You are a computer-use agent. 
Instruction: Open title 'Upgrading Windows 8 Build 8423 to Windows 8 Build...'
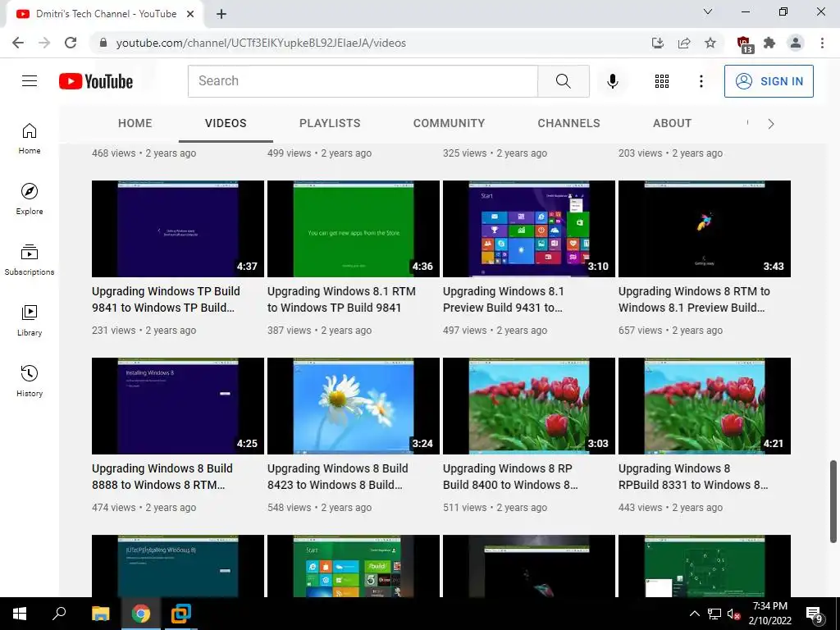(337, 477)
